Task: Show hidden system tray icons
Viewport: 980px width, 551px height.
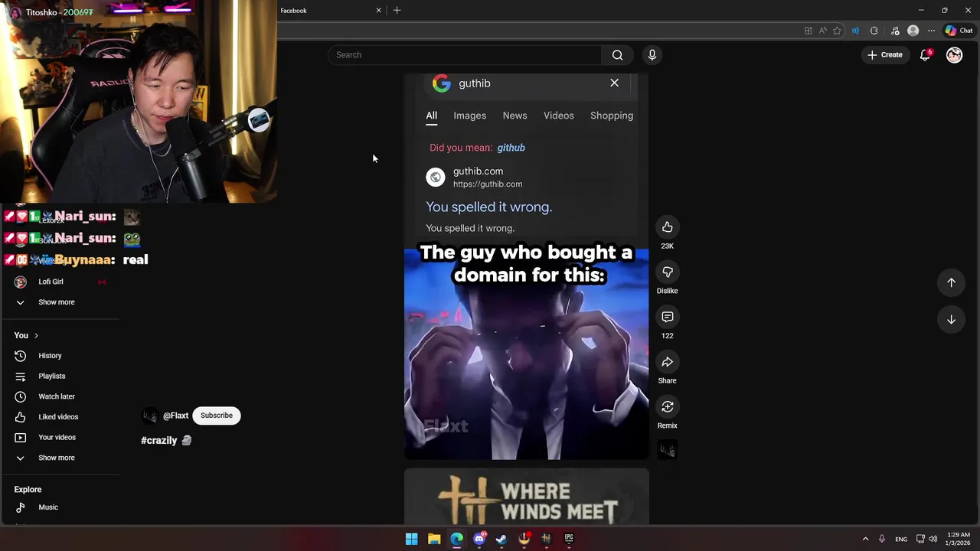Action: [x=865, y=539]
